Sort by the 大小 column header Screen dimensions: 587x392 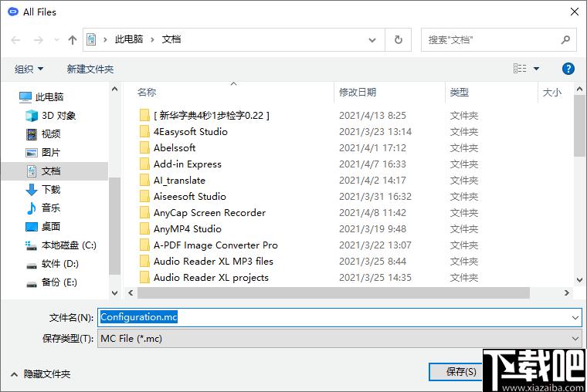click(552, 92)
